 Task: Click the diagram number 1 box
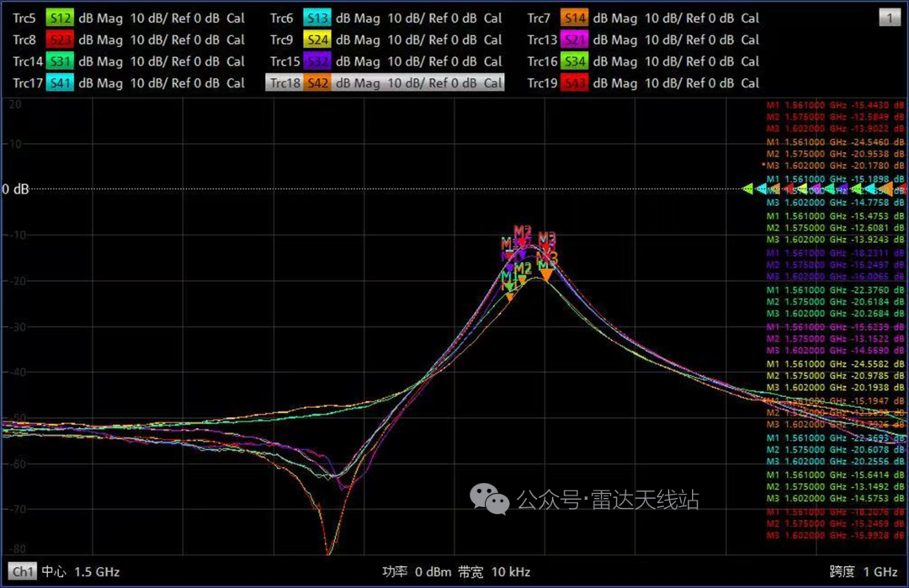pos(890,18)
